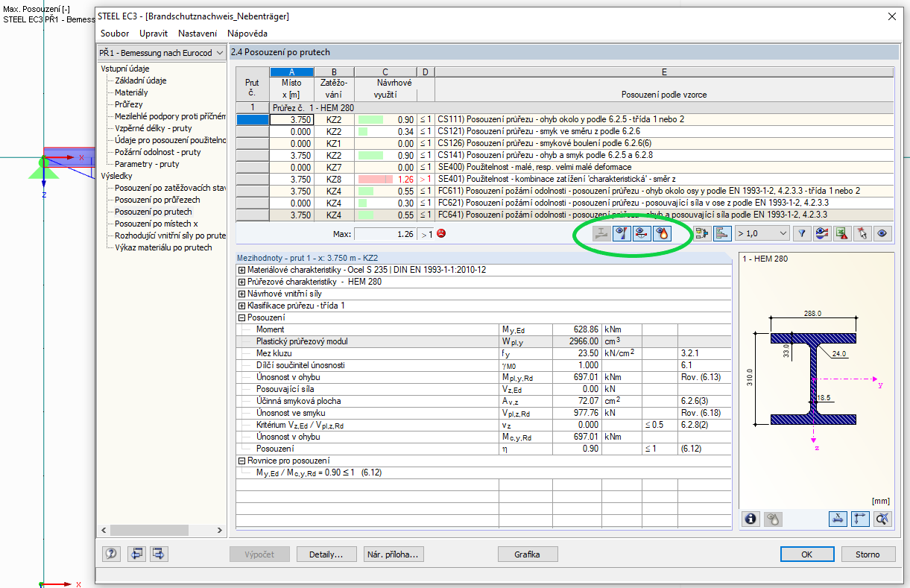Pick member in graphic pointer icon
This screenshot has height=588, width=910.
tap(862, 233)
